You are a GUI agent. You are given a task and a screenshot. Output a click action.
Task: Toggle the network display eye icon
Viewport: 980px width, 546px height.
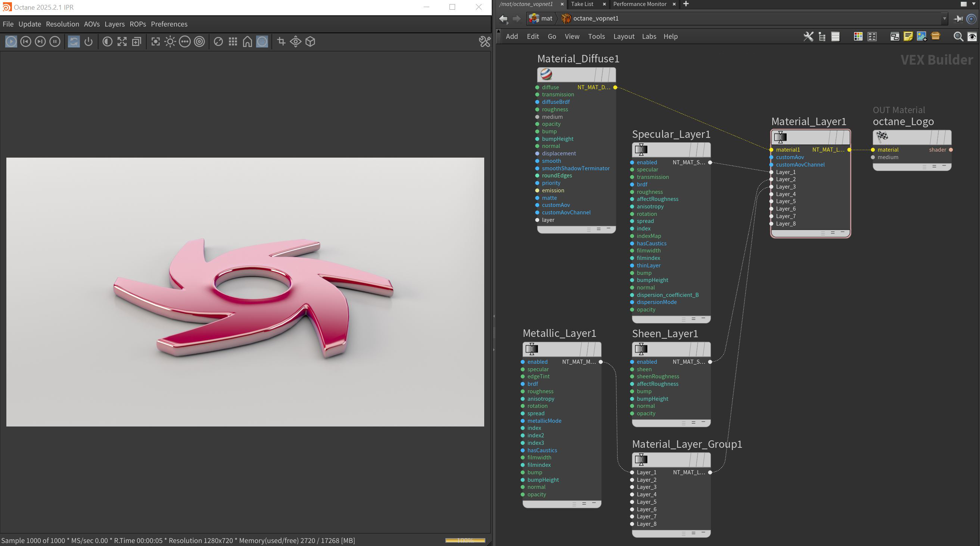[x=972, y=37]
